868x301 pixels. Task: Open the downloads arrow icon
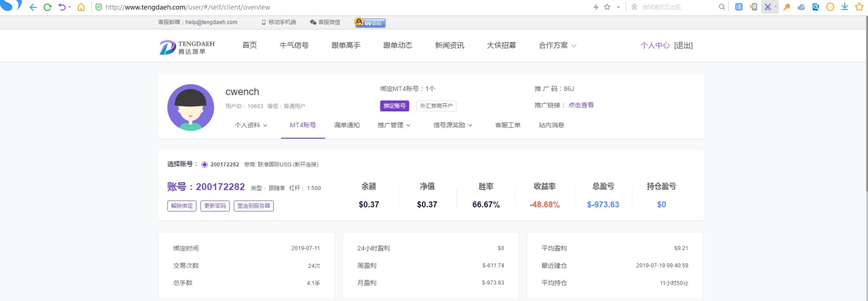pyautogui.click(x=845, y=7)
